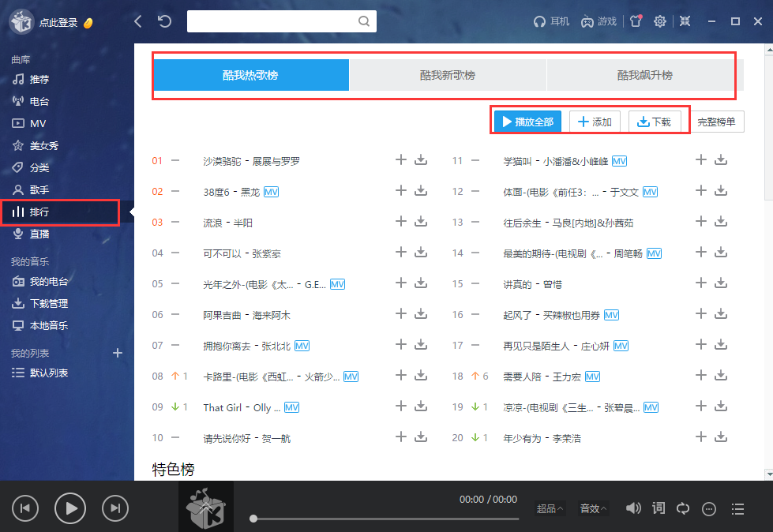Open the 游戏 game center
This screenshot has height=532, width=773.
pyautogui.click(x=598, y=21)
